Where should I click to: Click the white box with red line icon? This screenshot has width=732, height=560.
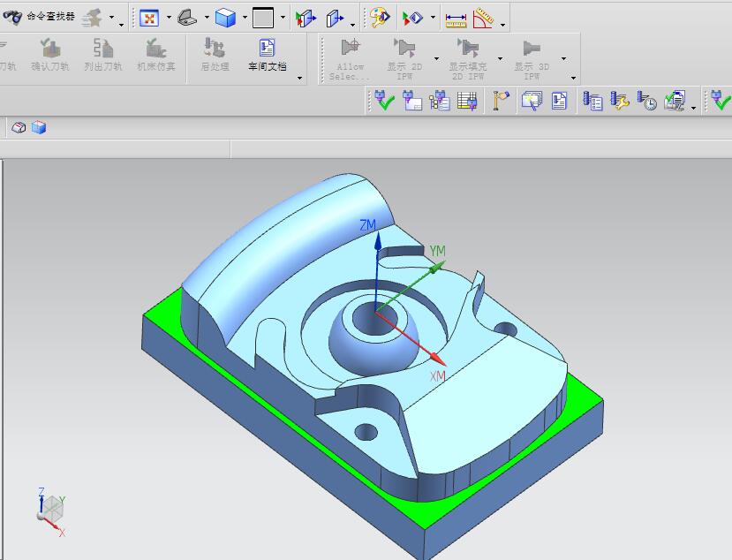pyautogui.click(x=19, y=127)
